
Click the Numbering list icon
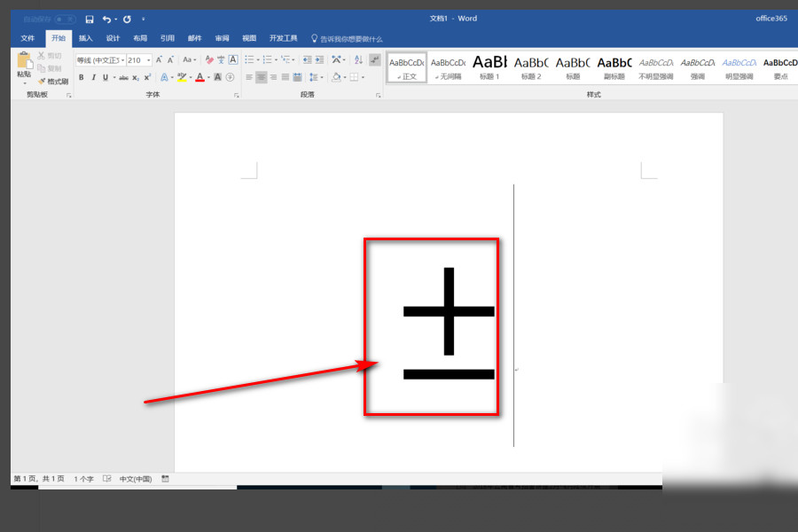pyautogui.click(x=267, y=60)
